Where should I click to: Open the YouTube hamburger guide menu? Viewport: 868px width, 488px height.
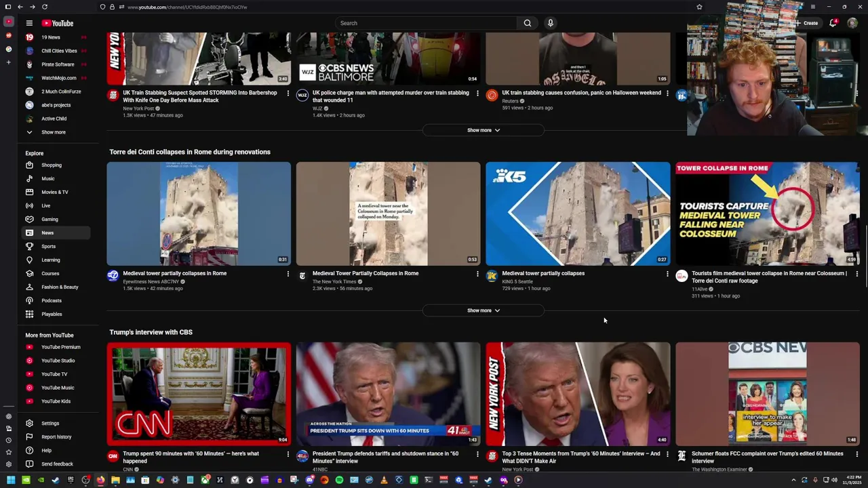tap(29, 23)
